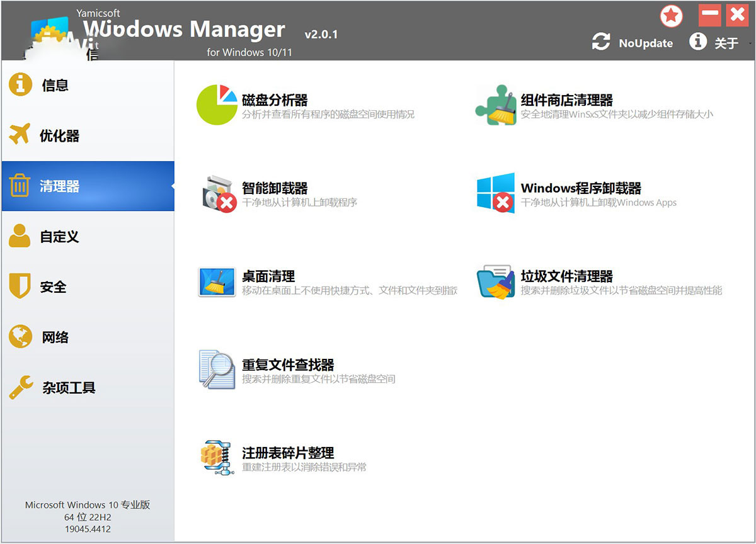Launch 桌面清理 via its title
756x544 pixels.
point(268,276)
